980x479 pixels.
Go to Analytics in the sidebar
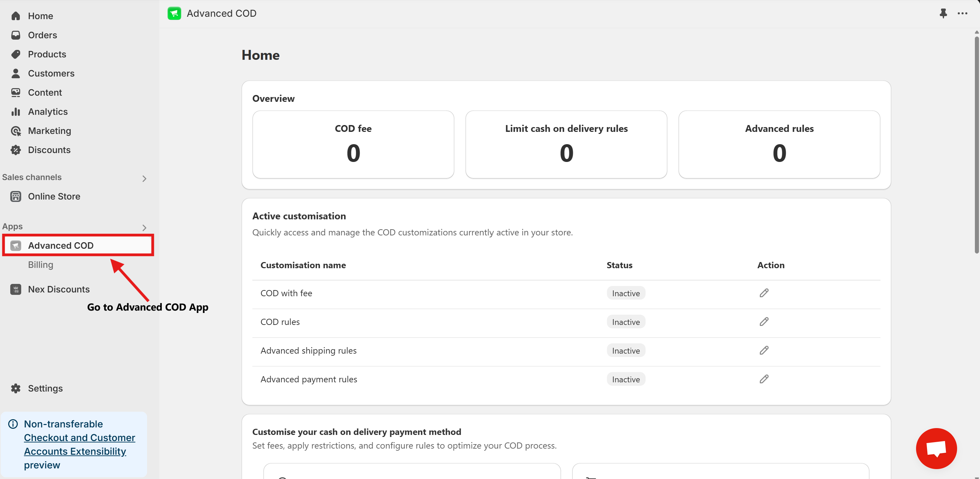(47, 111)
